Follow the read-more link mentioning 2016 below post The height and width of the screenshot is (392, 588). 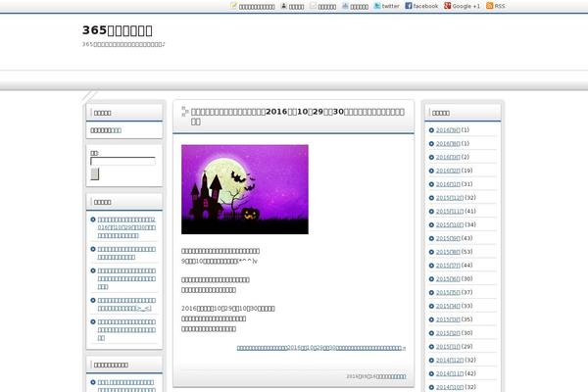pos(321,348)
